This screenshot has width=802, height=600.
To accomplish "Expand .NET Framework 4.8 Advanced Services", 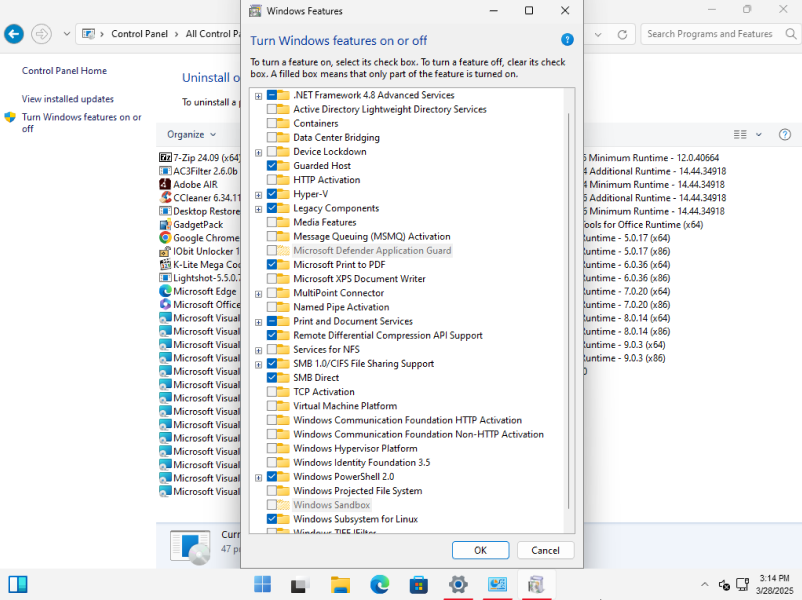I will 258,96.
